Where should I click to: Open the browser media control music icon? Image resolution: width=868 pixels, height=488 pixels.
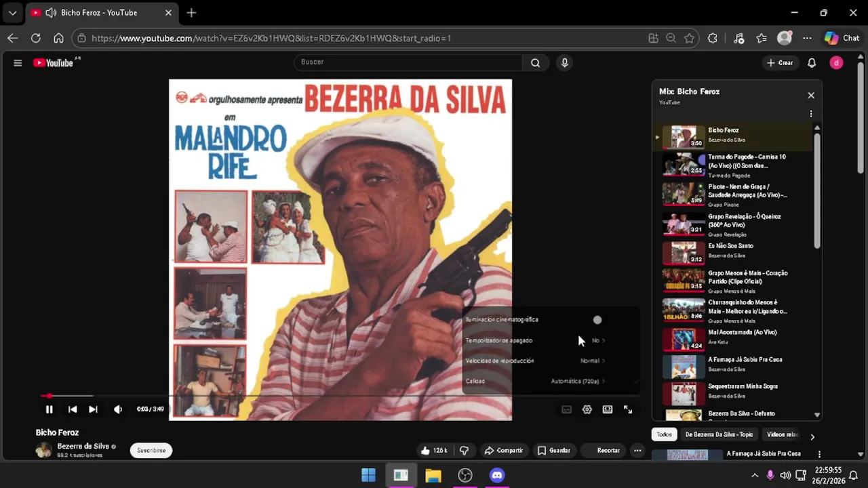coord(739,38)
